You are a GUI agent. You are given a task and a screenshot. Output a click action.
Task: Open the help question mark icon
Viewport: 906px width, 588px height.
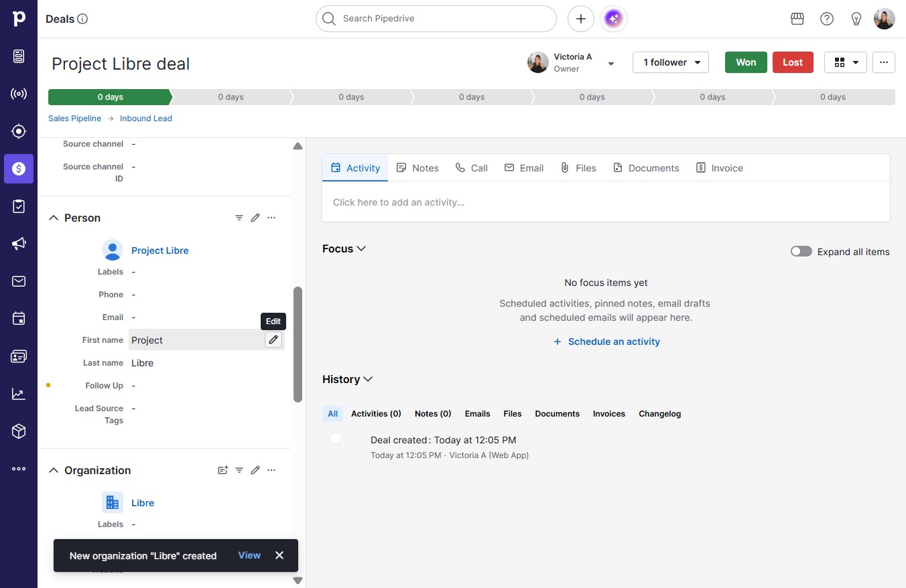pos(827,19)
